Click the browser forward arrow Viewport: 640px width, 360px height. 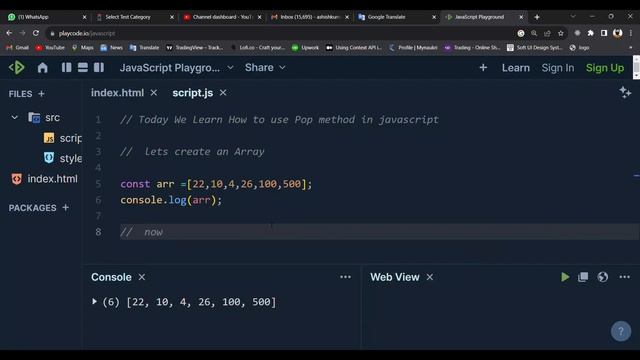click(22, 33)
